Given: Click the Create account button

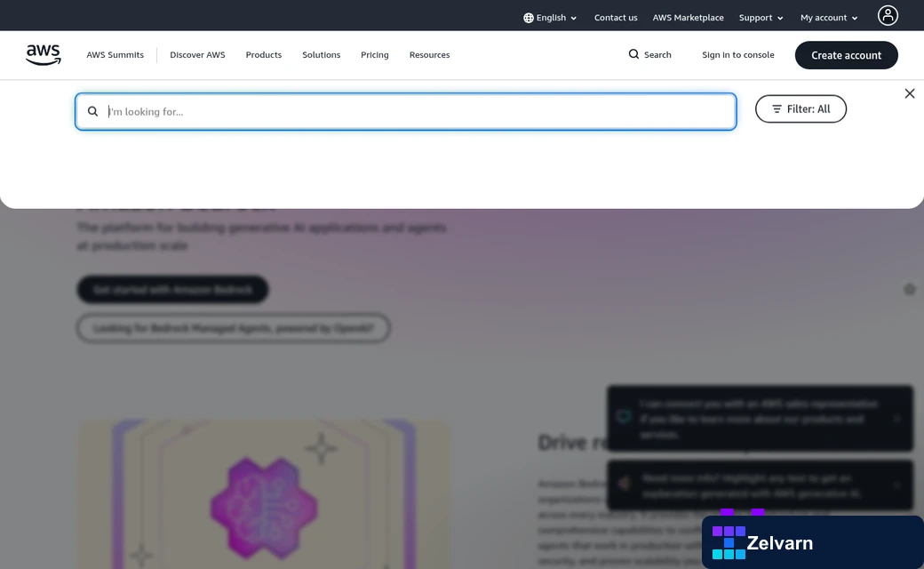Looking at the screenshot, I should click(846, 55).
